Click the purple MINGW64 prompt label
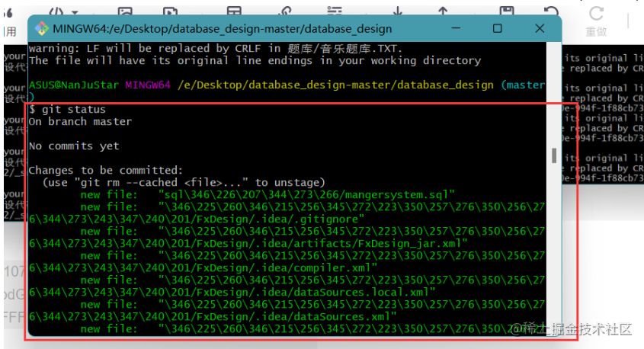The width and height of the screenshot is (644, 349). [x=148, y=85]
